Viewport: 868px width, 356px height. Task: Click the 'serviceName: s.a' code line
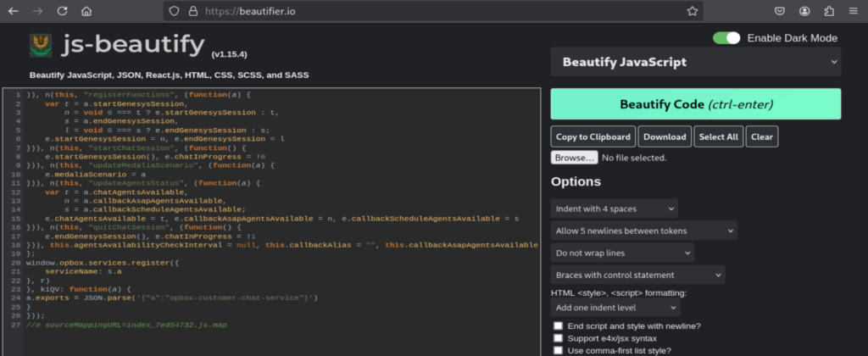tap(84, 272)
